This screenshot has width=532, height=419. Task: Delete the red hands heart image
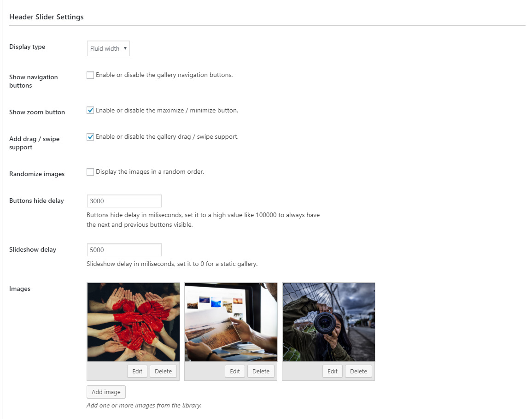[163, 371]
